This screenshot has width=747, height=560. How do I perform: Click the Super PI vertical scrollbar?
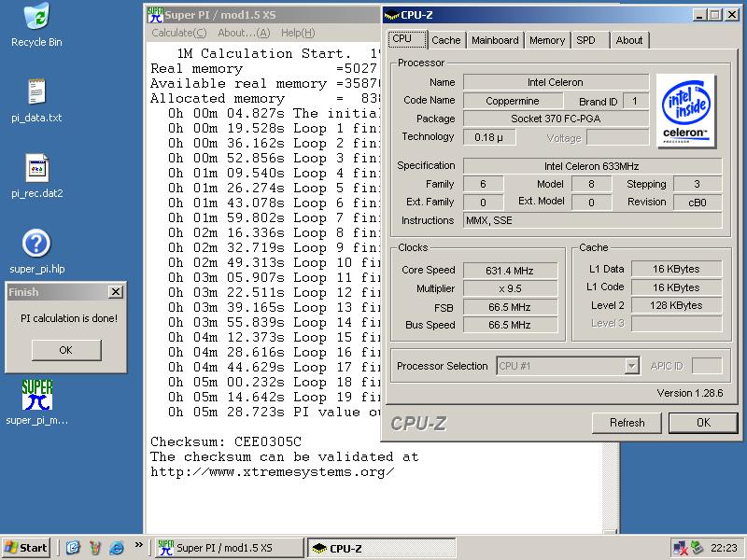coord(611,485)
